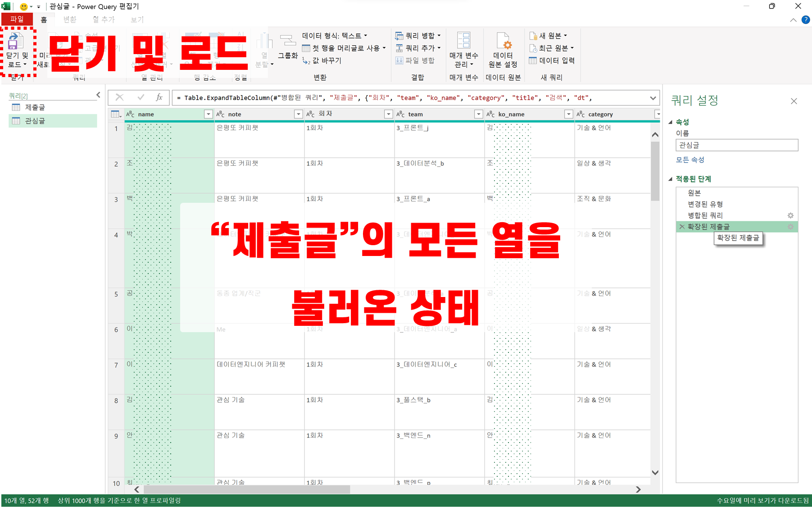Click the smiley feedback icon
Viewport: 812px width, 507px height.
click(23, 7)
